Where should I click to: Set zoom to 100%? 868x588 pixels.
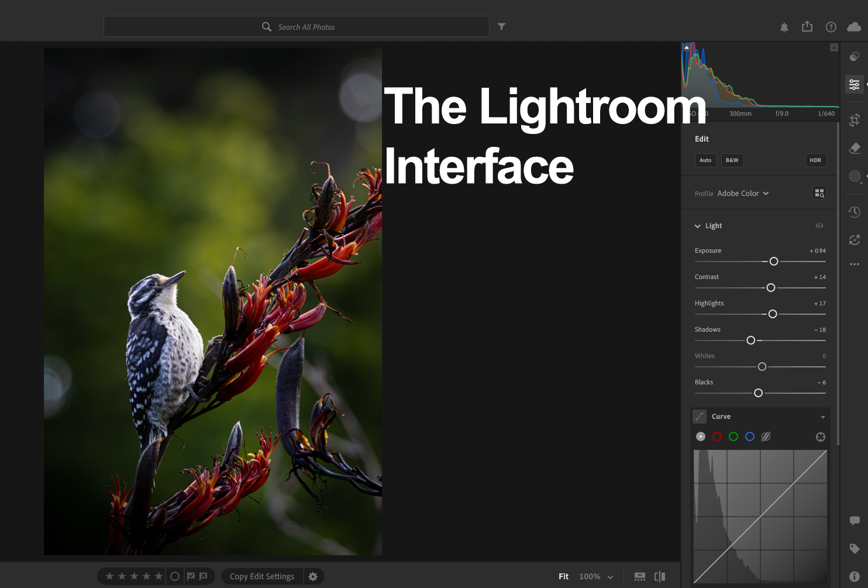[x=590, y=576]
